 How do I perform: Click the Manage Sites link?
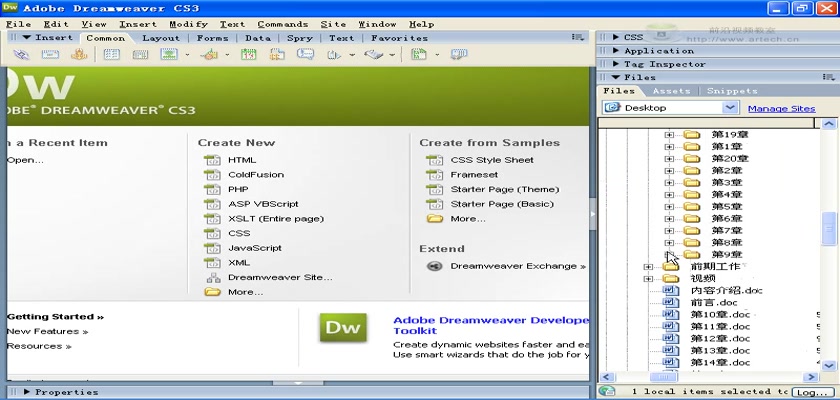[782, 108]
